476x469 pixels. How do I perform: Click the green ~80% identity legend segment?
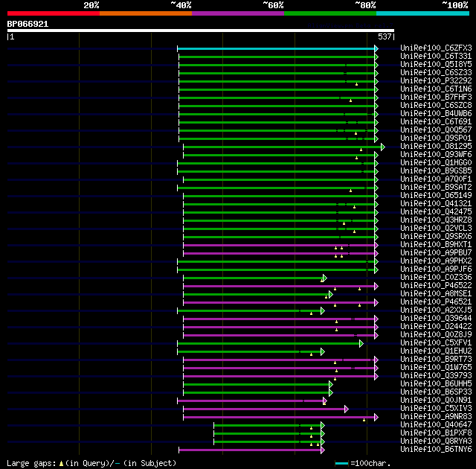pyautogui.click(x=330, y=13)
